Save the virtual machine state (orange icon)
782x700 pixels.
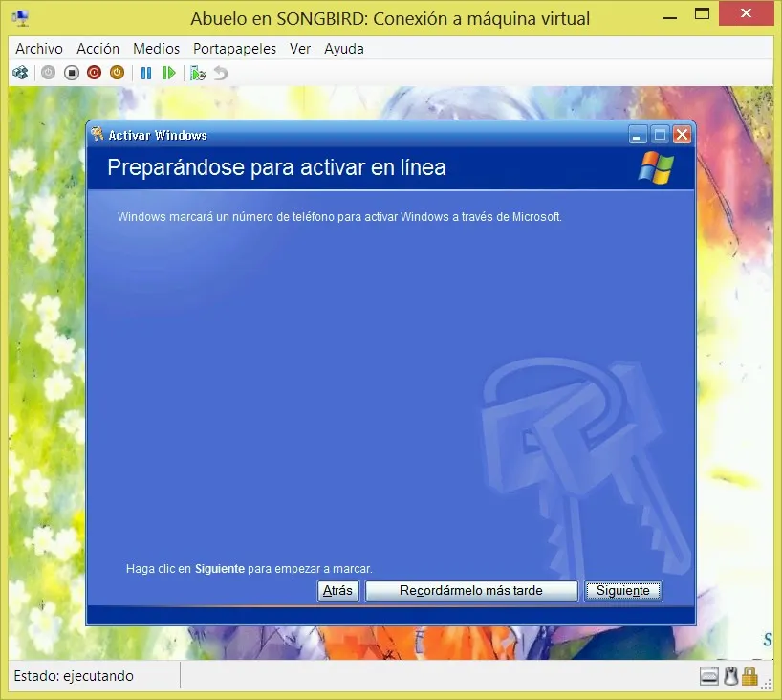click(x=117, y=72)
